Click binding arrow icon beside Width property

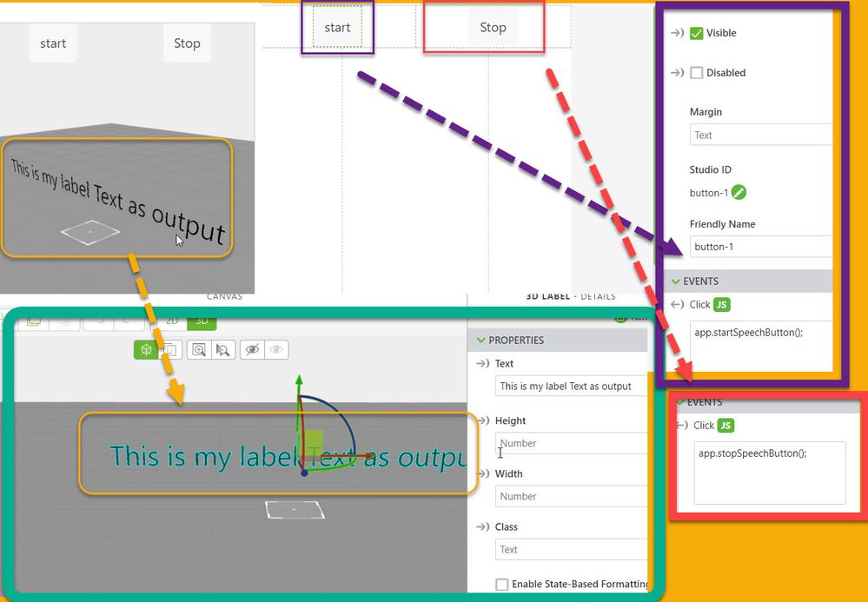[483, 473]
